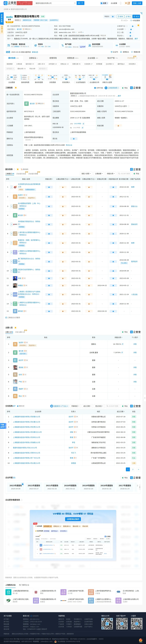
Task: Expand shareholder row 5 深圳国金天使投资
Action: (11, 224)
